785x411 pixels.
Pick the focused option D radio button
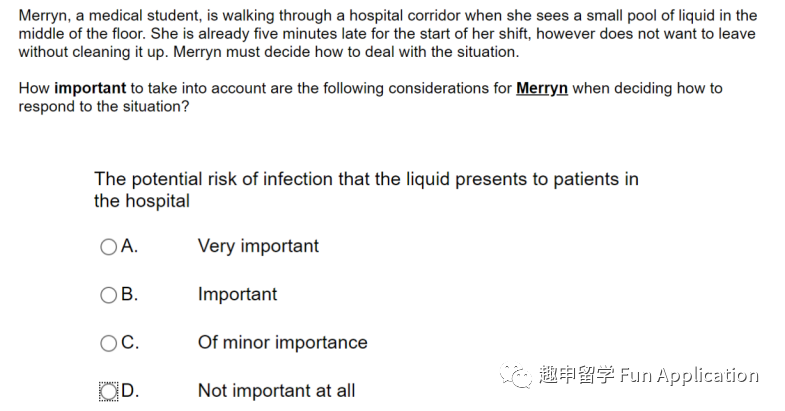(108, 391)
